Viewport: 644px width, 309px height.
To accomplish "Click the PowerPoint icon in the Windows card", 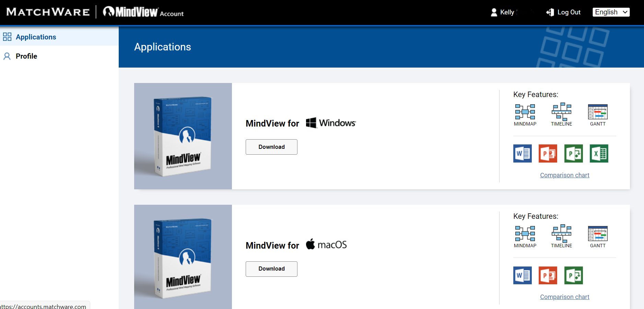I will tap(548, 153).
